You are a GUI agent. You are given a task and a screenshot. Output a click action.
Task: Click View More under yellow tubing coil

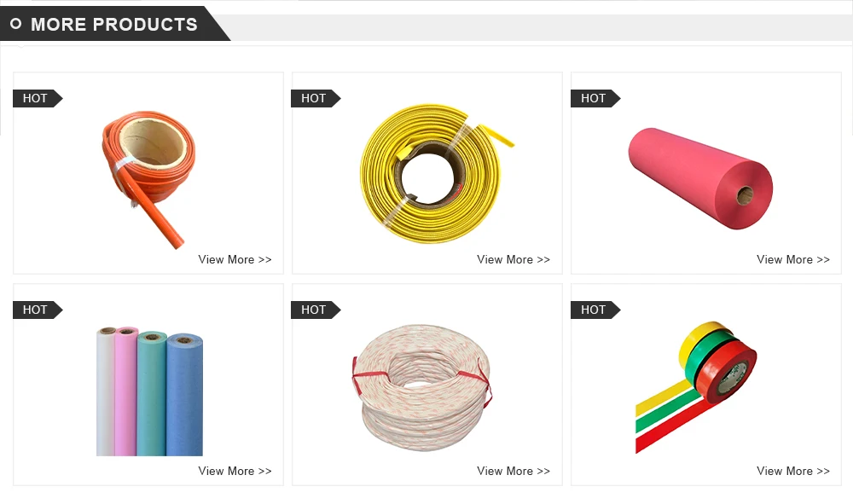coord(514,259)
